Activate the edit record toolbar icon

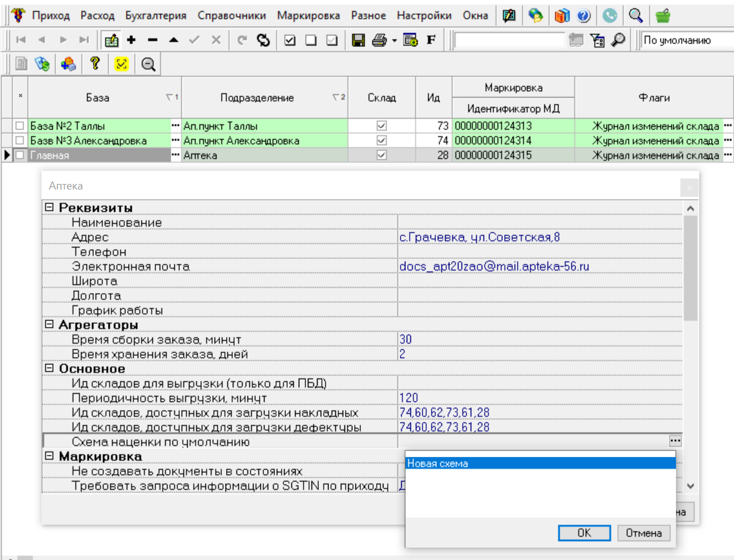click(x=110, y=40)
